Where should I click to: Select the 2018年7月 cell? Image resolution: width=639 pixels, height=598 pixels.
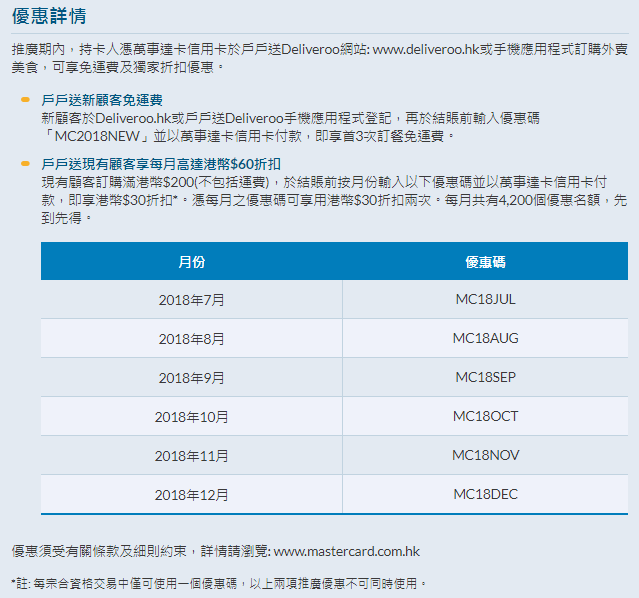click(192, 300)
